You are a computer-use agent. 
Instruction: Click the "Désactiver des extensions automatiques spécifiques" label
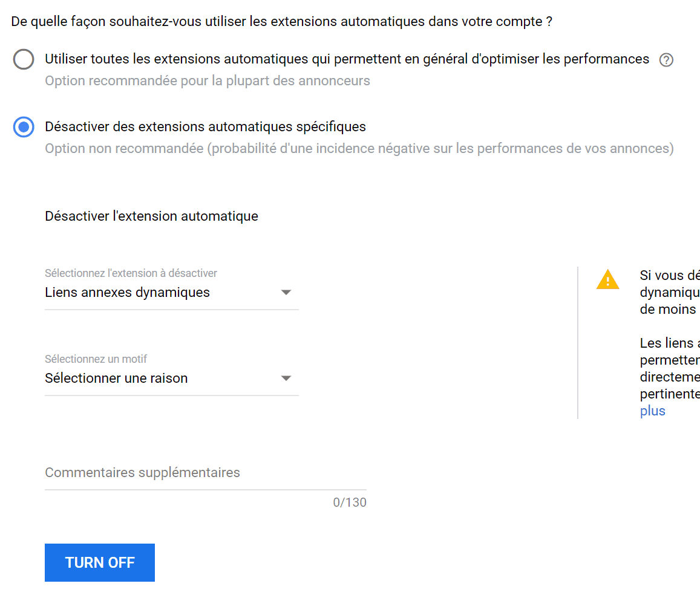[x=205, y=127]
